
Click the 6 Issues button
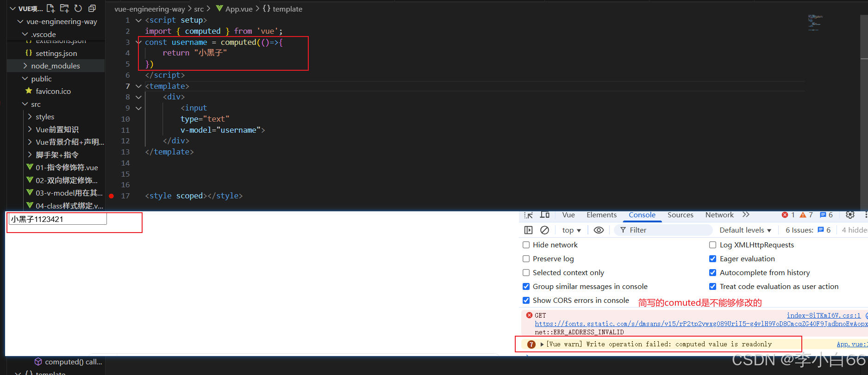[x=808, y=230]
